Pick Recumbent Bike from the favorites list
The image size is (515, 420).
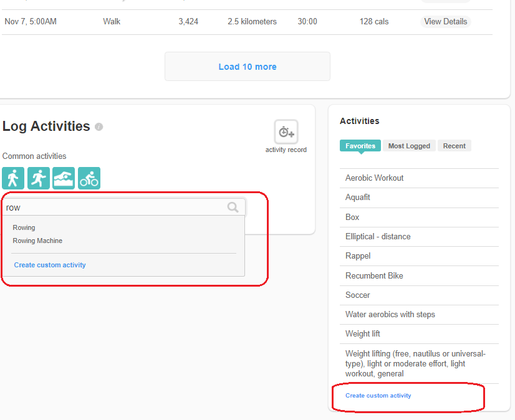374,275
